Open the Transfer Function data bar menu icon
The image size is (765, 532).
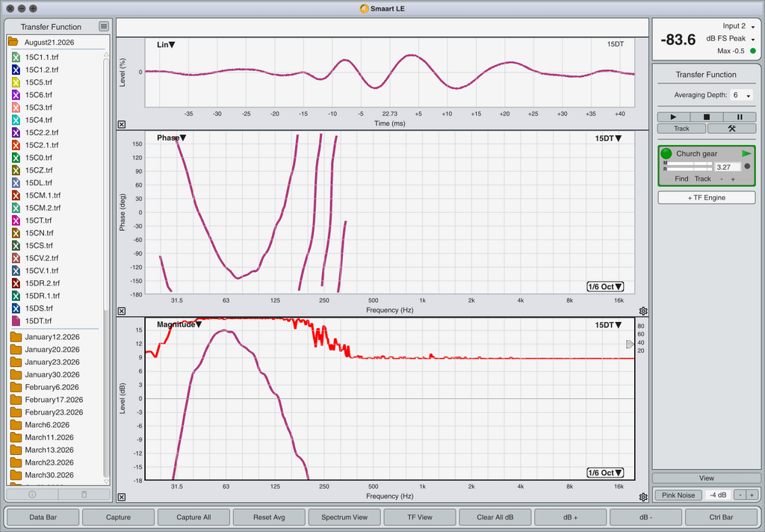click(103, 26)
